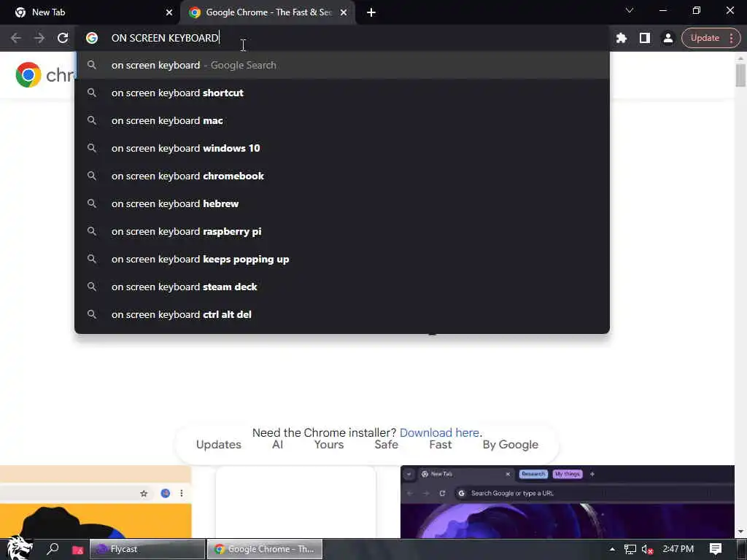Select suggestion on screen keyboard chromebook

tap(342, 176)
